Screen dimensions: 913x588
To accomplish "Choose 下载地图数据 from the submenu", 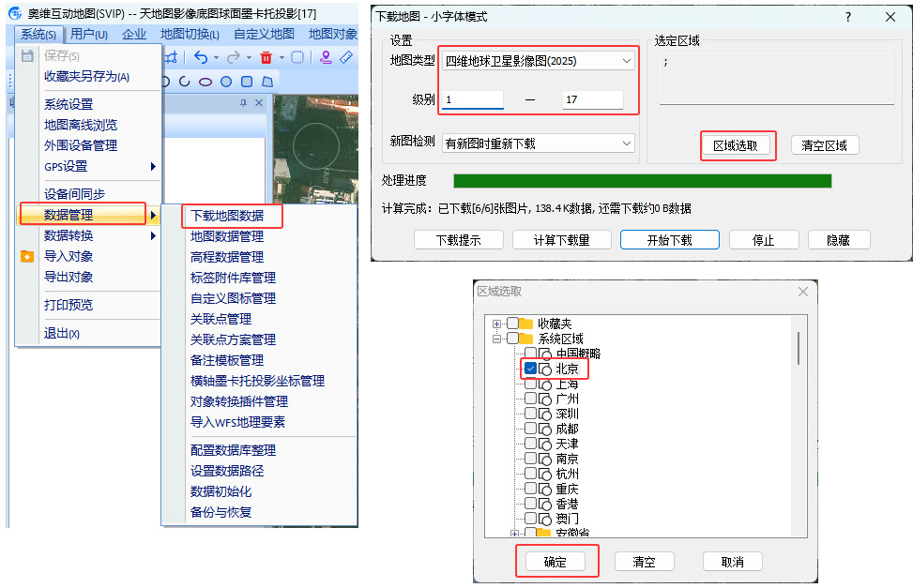I will click(227, 216).
